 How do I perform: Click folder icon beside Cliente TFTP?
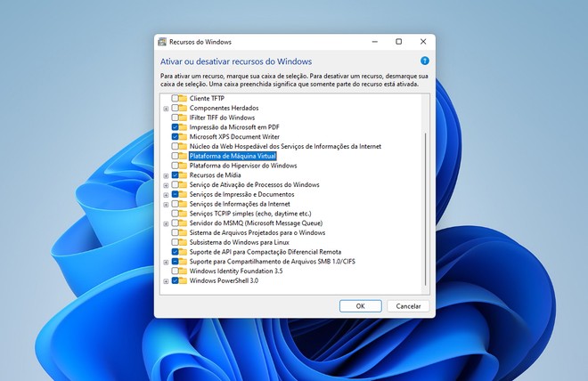(x=183, y=98)
